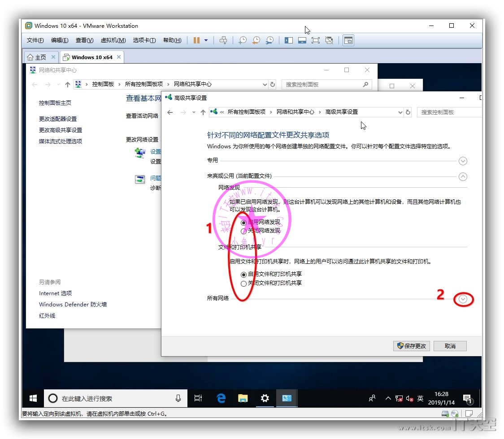Click the Cortana microphone icon
Image resolution: width=504 pixels, height=439 pixels.
click(178, 399)
